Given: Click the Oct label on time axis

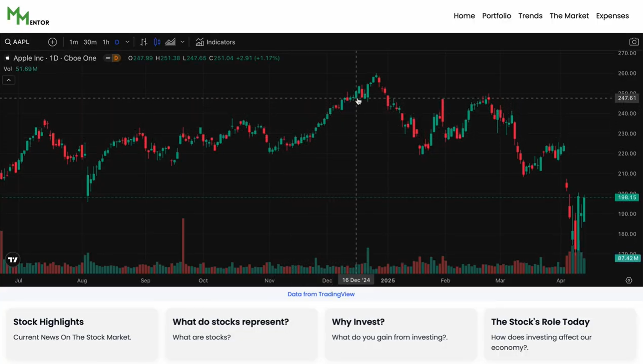Looking at the screenshot, I should [x=203, y=281].
